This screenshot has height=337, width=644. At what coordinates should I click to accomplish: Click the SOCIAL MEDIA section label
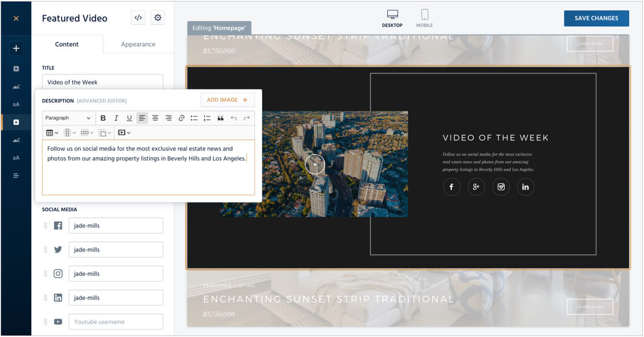[59, 209]
